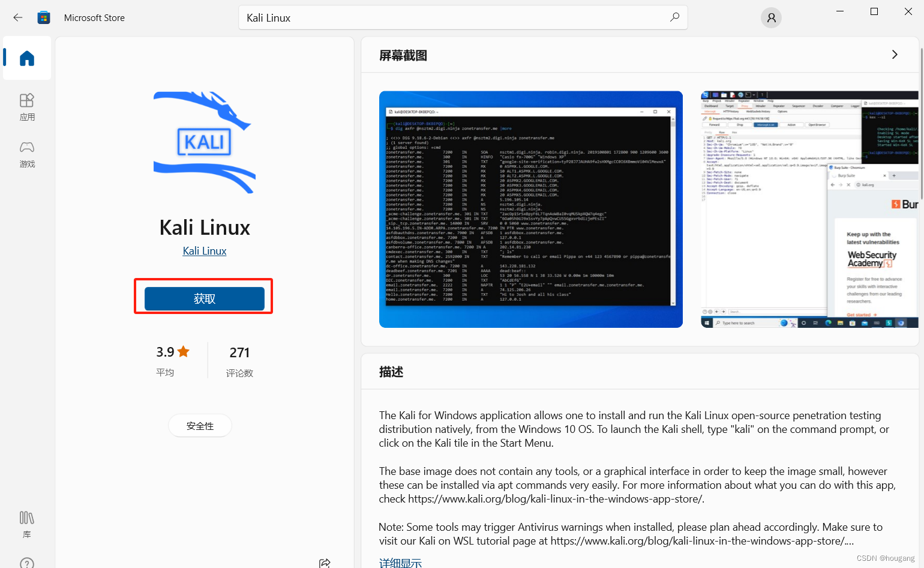The image size is (924, 568).
Task: Open the Kali Linux publisher link
Action: click(x=204, y=250)
